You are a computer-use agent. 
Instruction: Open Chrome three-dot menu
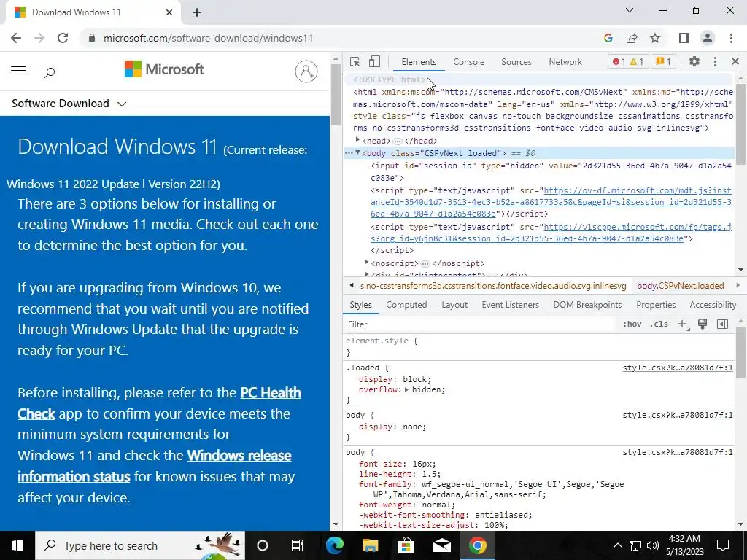pyautogui.click(x=731, y=38)
